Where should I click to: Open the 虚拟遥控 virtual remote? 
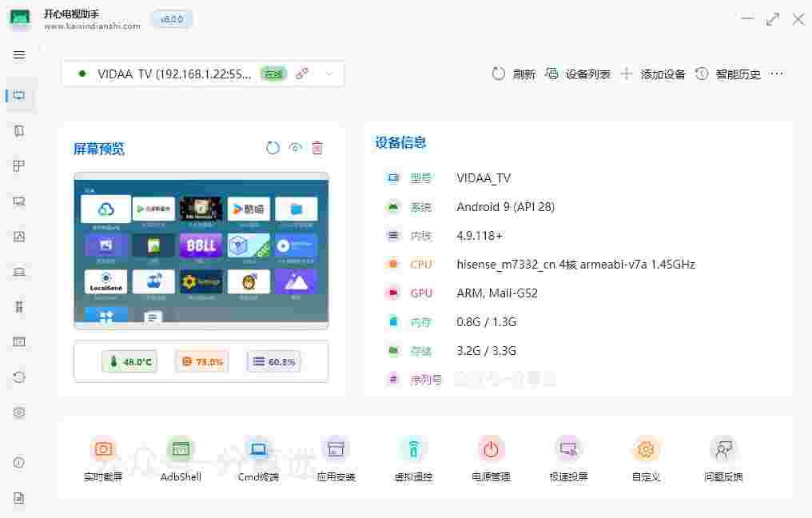coord(413,450)
